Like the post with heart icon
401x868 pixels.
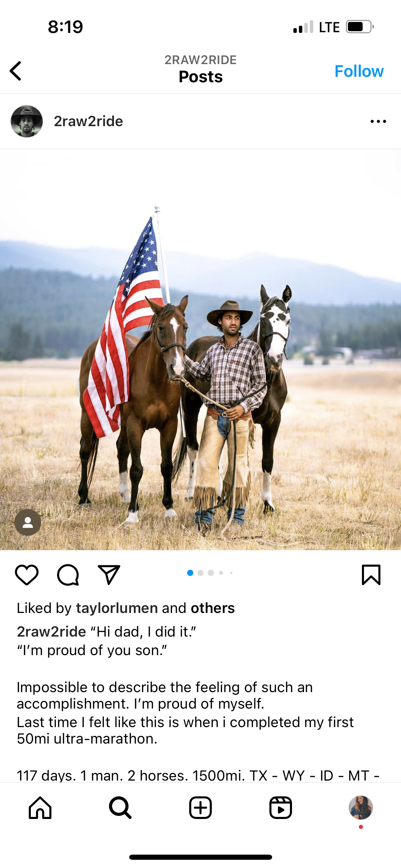coord(27,575)
